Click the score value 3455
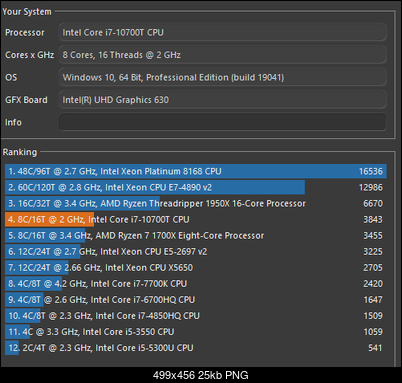 373,235
